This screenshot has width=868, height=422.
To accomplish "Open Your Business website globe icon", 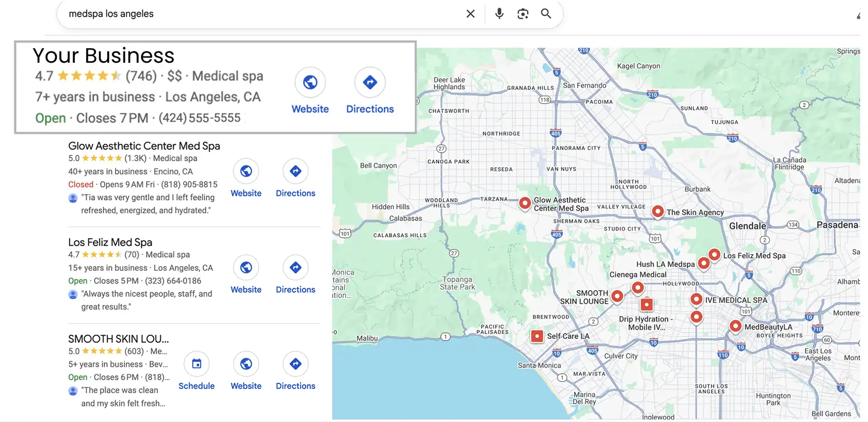I will click(x=310, y=82).
